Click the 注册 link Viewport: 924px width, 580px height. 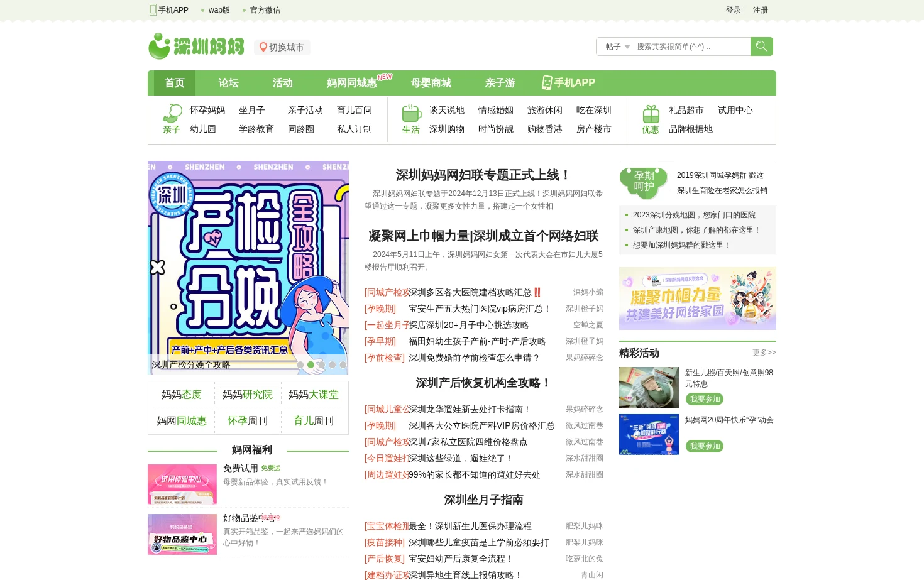pyautogui.click(x=760, y=10)
